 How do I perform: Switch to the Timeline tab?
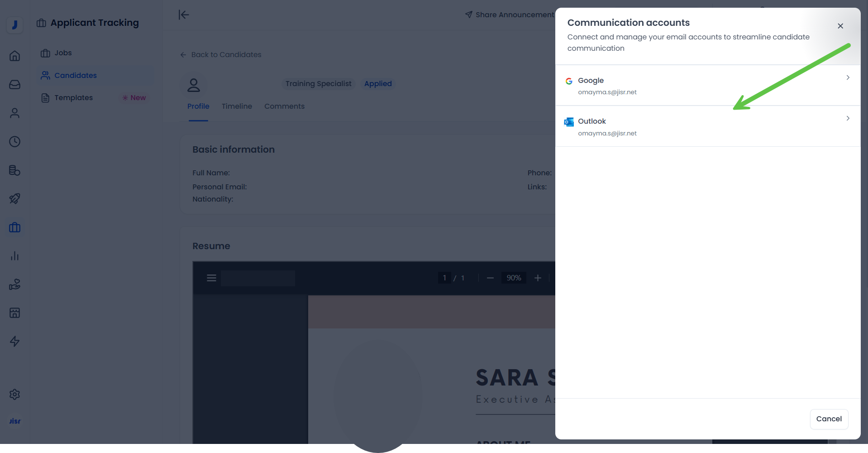237,106
